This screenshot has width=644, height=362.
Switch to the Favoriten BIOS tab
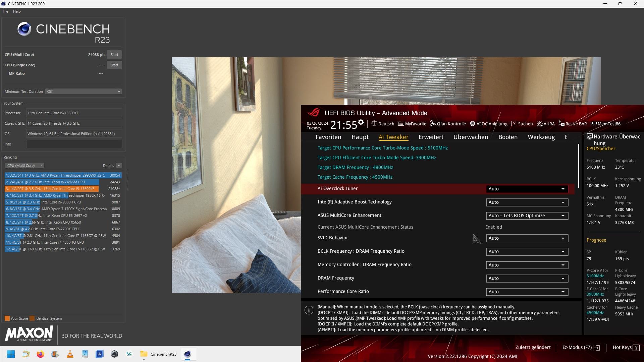(328, 137)
